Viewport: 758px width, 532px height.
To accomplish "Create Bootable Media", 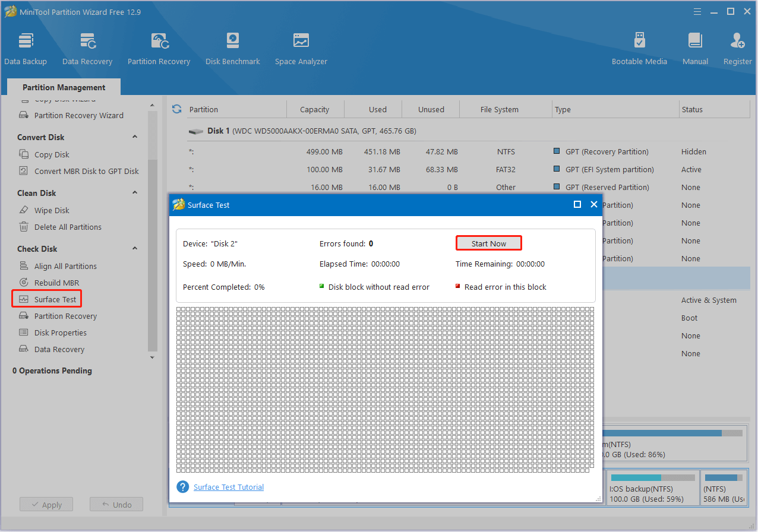I will click(x=640, y=49).
